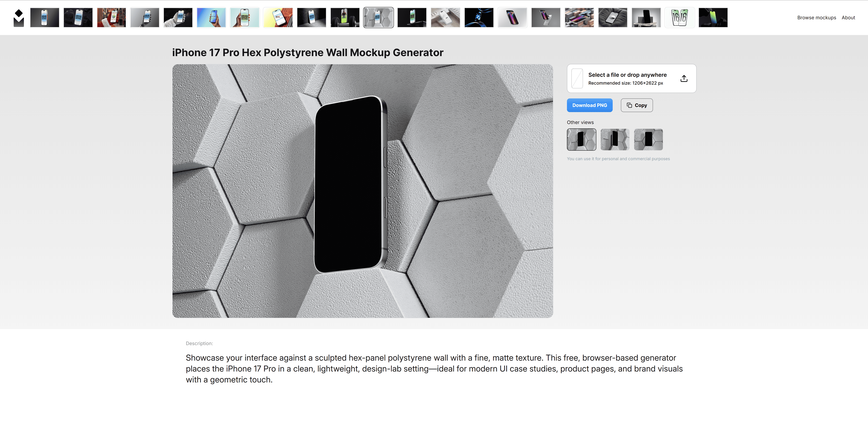Open the astronaut glove mockup thumbnail

pyautogui.click(x=178, y=18)
